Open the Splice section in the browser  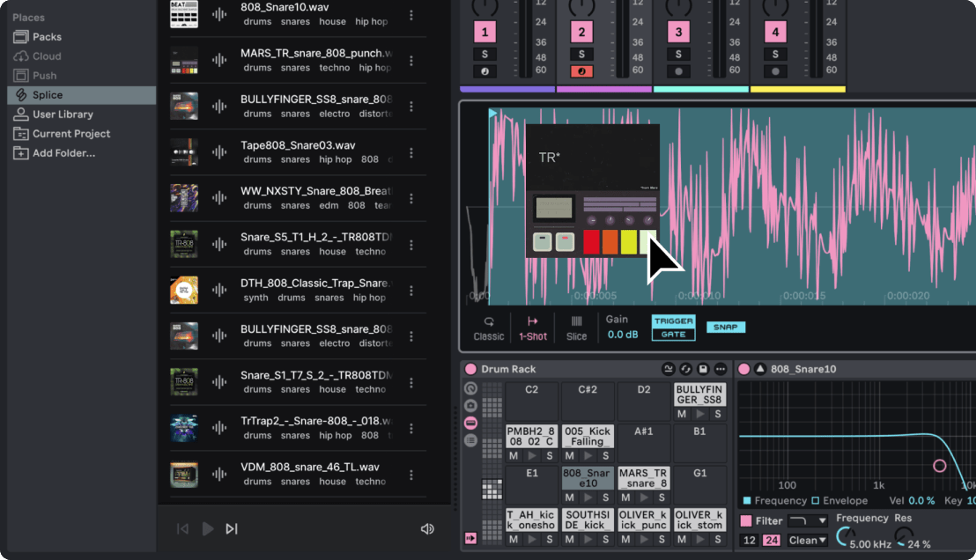click(x=53, y=94)
